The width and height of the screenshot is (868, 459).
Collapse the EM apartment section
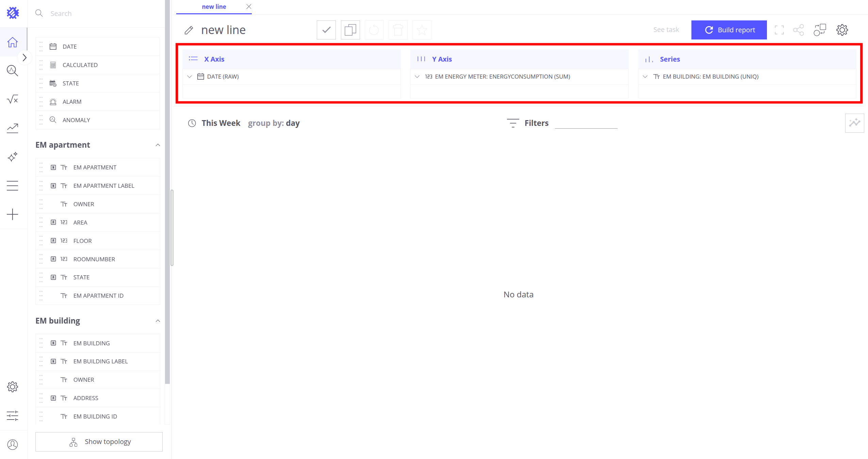click(x=158, y=145)
